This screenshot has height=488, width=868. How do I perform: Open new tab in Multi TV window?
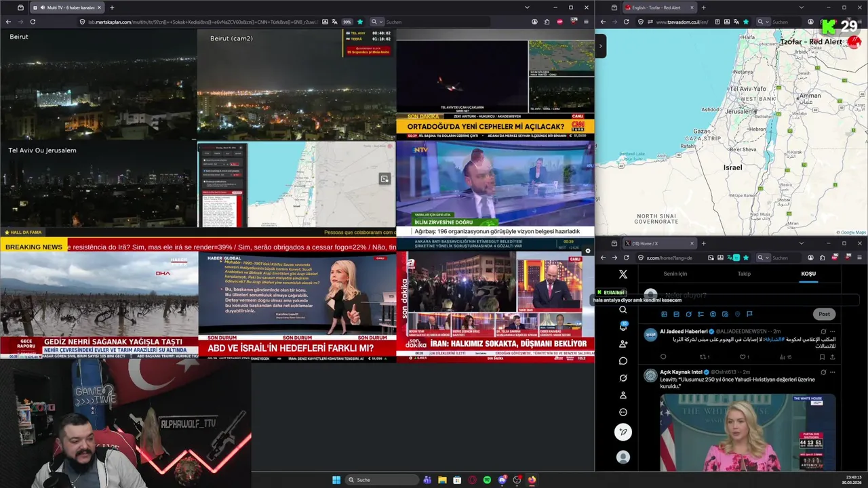point(112,7)
